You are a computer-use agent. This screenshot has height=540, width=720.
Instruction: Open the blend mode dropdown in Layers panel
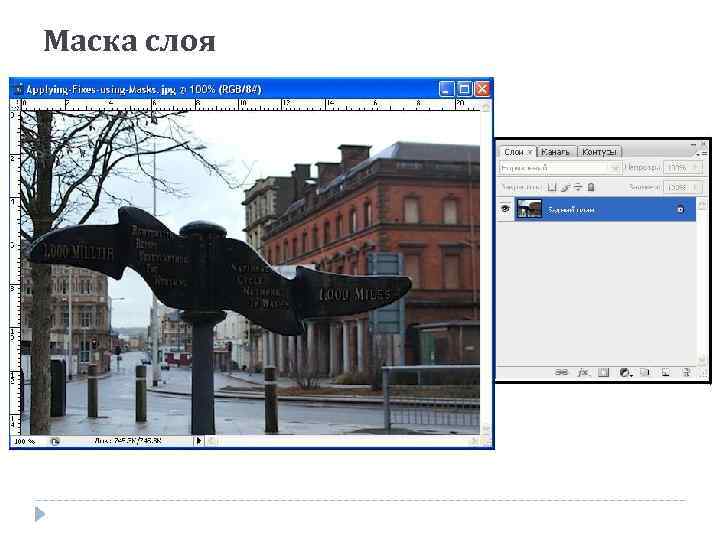pos(560,168)
